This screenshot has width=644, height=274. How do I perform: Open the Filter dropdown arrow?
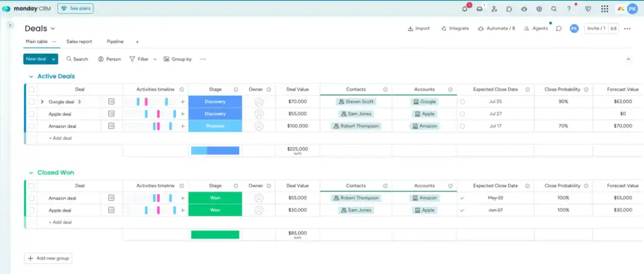[x=155, y=59]
